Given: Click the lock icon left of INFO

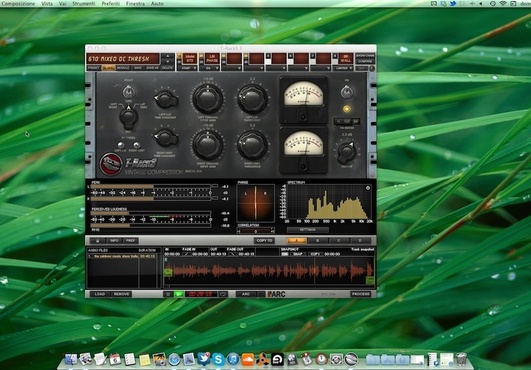Looking at the screenshot, I should (x=98, y=241).
